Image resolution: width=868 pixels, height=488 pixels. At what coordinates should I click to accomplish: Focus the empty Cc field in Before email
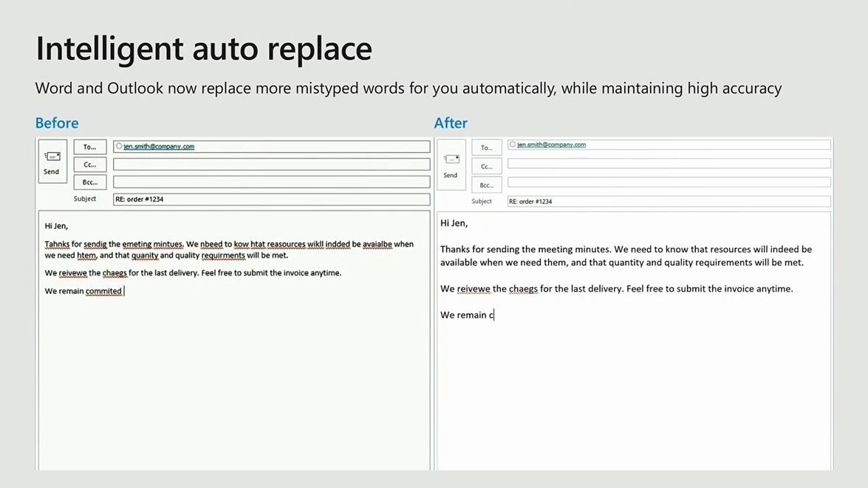pos(271,165)
